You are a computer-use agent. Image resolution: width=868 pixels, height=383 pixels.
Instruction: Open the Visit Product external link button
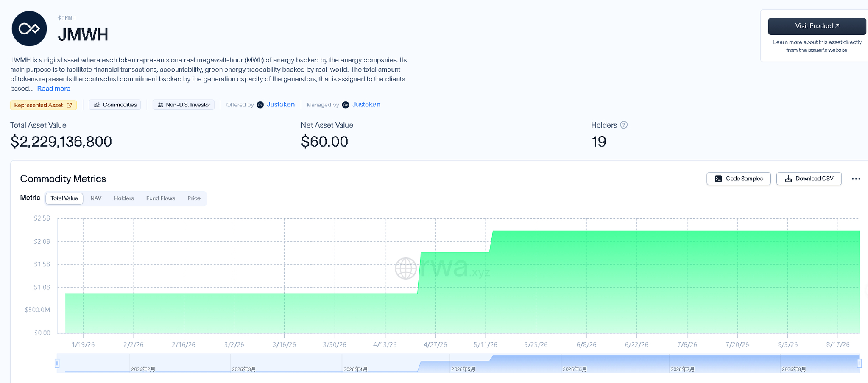pos(817,26)
